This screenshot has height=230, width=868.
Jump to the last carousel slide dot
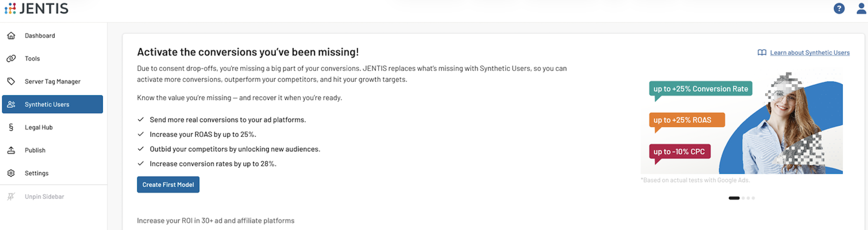753,198
